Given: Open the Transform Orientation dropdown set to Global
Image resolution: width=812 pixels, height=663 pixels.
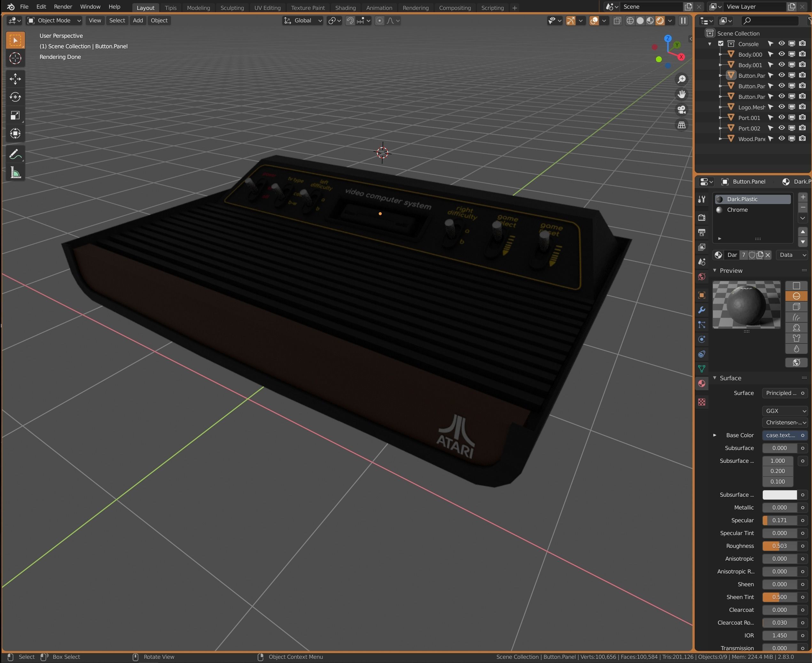Looking at the screenshot, I should click(x=302, y=20).
